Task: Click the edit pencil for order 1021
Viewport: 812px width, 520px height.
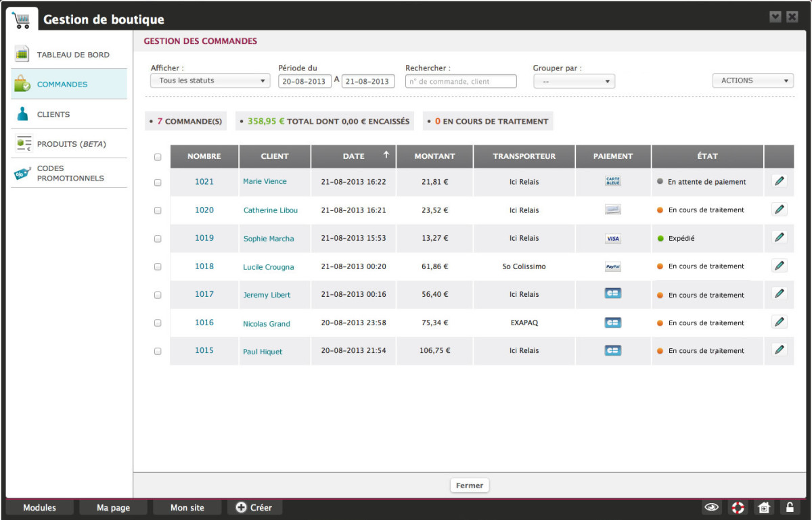Action: coord(779,181)
